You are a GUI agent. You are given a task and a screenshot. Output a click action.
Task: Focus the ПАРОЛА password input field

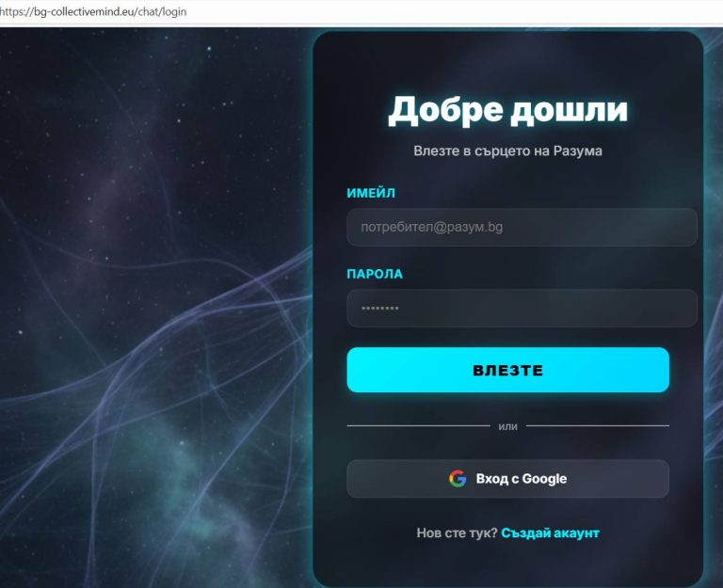point(522,309)
